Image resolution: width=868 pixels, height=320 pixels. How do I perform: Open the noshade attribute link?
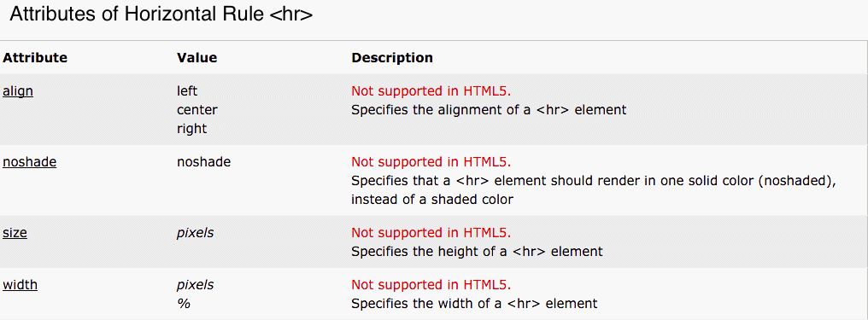coord(29,162)
